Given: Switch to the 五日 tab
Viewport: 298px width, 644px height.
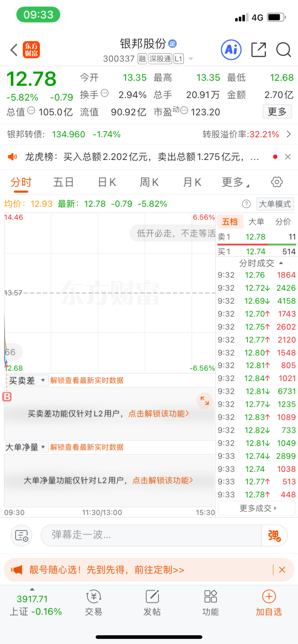Looking at the screenshot, I should [63, 183].
